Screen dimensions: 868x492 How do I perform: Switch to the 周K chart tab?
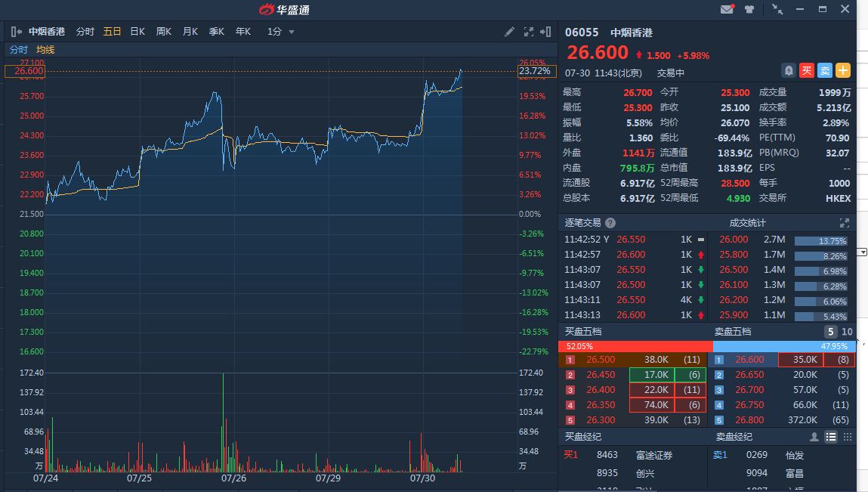[164, 32]
